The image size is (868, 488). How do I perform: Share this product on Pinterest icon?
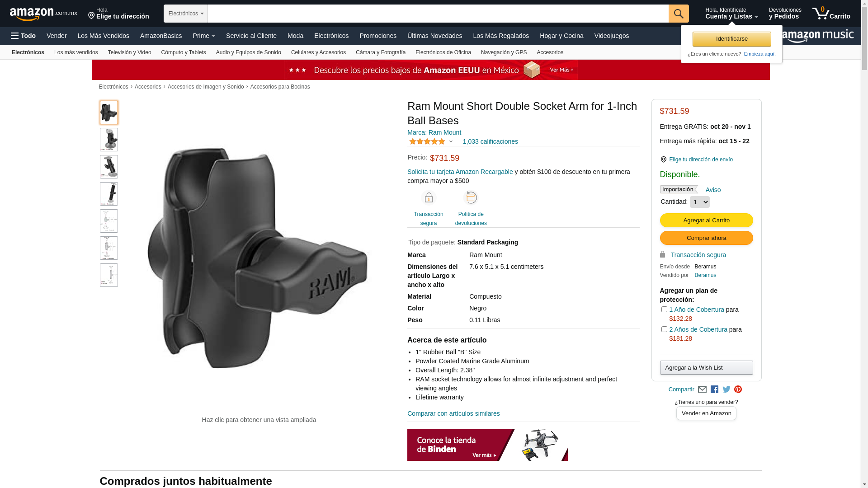coord(738,389)
